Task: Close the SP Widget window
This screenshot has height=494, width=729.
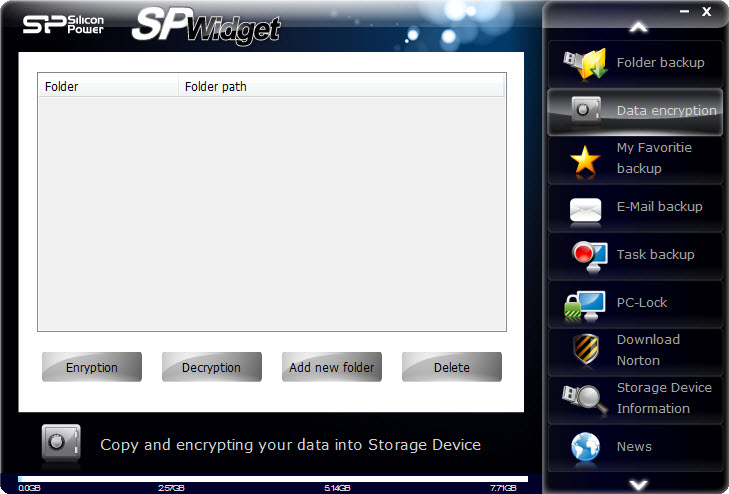Action: (707, 12)
